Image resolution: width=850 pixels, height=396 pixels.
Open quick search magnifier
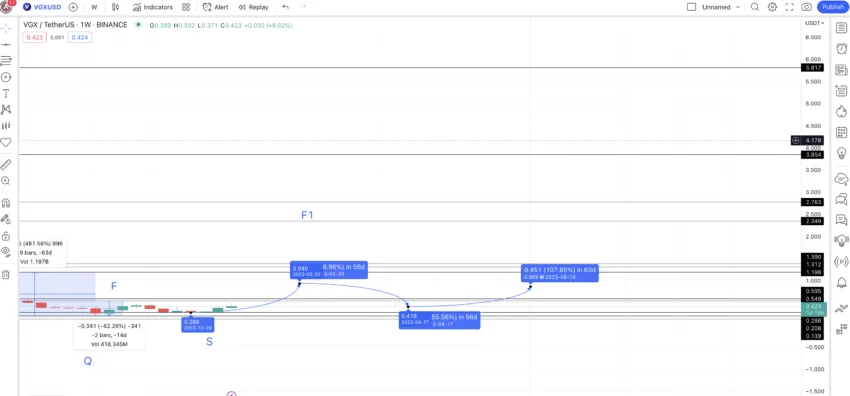pos(755,7)
